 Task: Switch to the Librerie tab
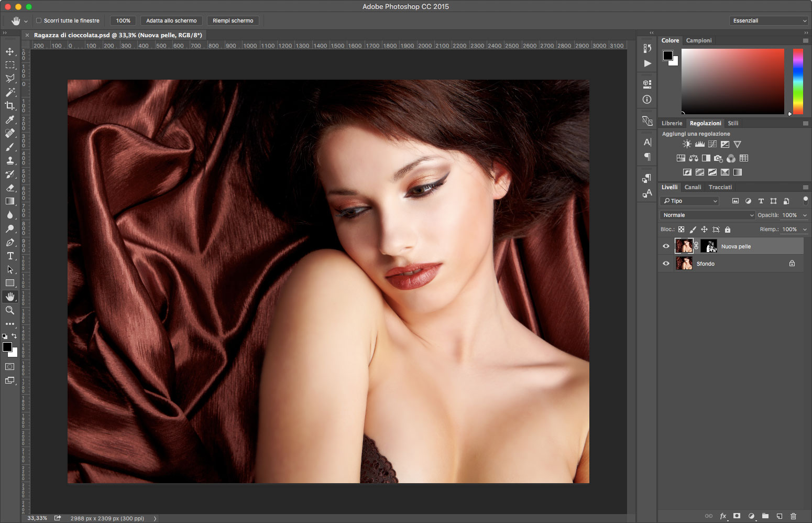coord(672,123)
